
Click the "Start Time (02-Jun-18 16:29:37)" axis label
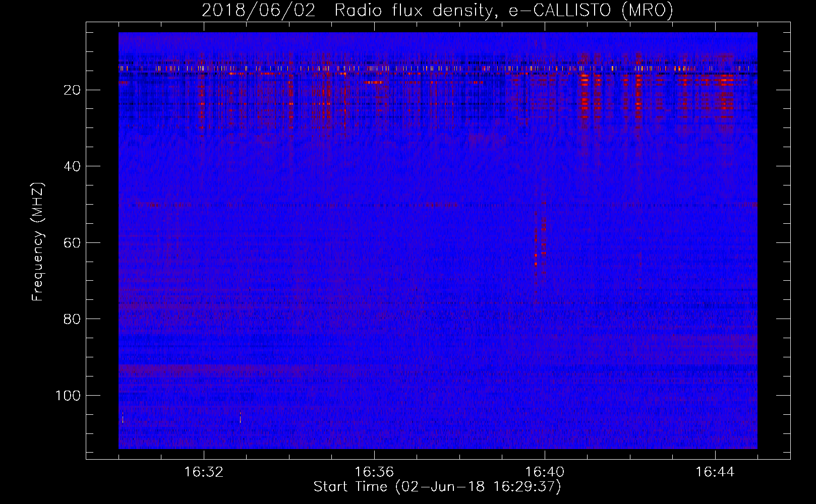437,487
